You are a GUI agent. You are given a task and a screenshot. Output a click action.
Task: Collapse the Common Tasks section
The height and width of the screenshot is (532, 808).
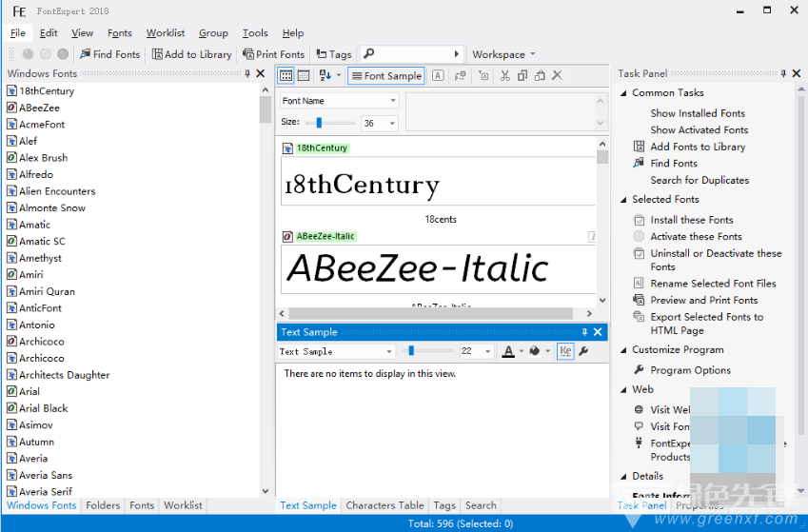click(x=623, y=93)
